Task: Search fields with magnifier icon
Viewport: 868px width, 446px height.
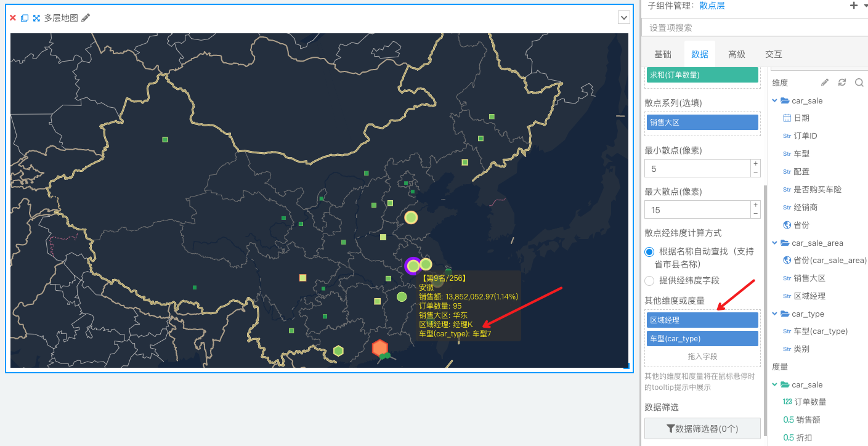Action: tap(859, 83)
